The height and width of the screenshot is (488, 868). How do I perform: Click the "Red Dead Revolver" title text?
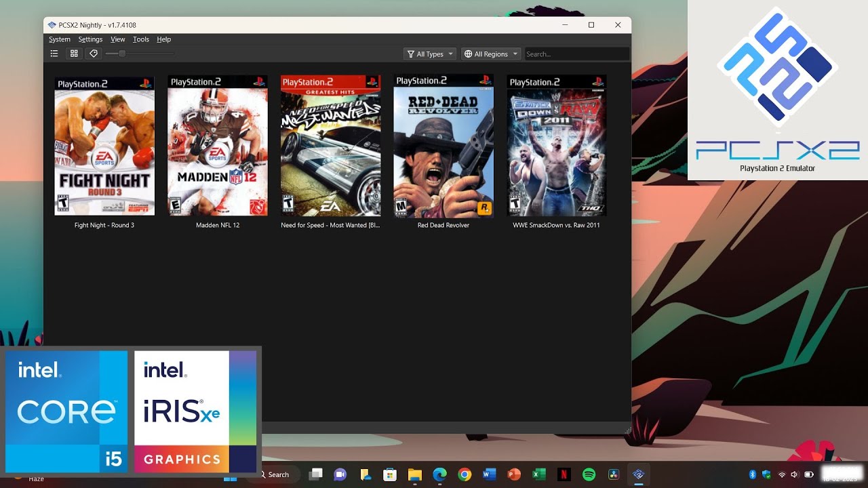coord(443,225)
